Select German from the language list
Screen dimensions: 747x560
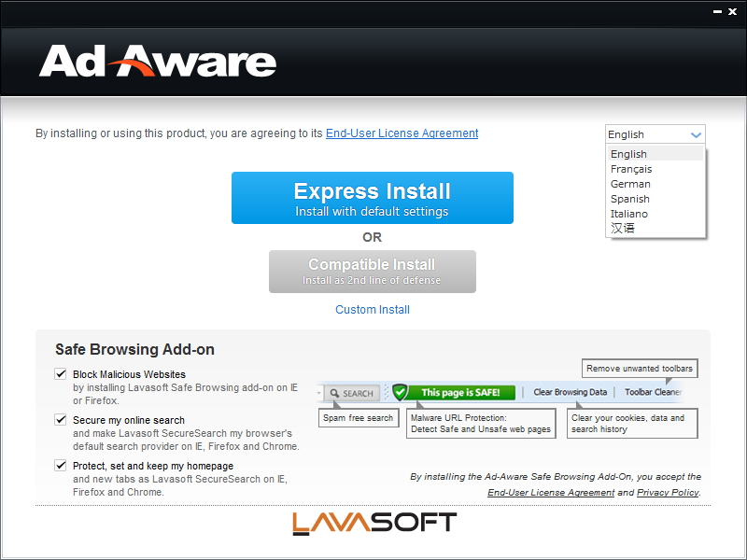[x=655, y=184]
